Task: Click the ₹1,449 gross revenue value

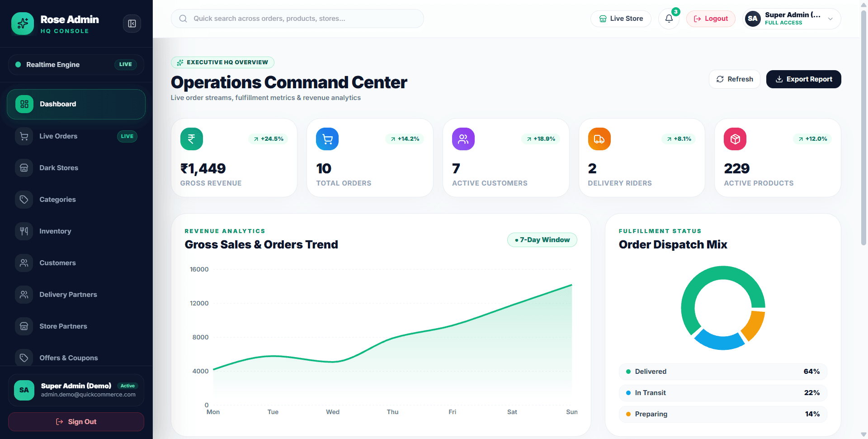Action: click(203, 168)
